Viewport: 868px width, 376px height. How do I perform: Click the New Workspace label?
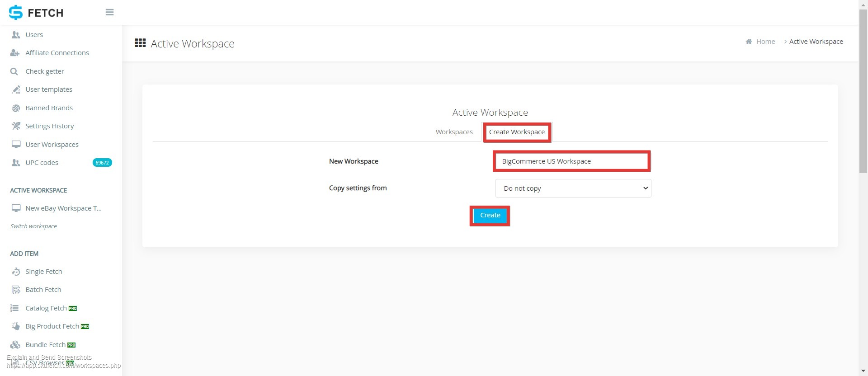(354, 161)
